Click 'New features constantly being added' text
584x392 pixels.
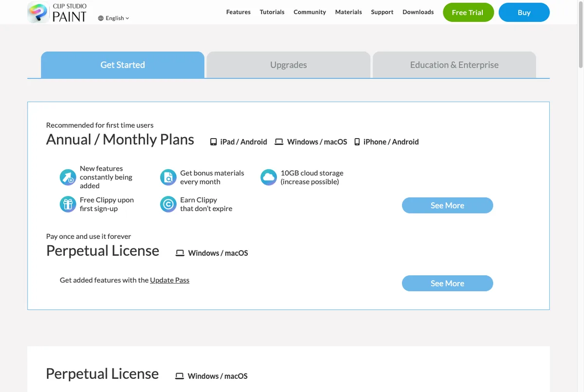[x=106, y=177]
